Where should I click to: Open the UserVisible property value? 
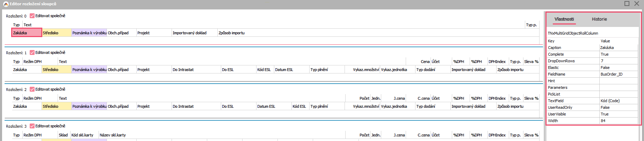(618, 114)
